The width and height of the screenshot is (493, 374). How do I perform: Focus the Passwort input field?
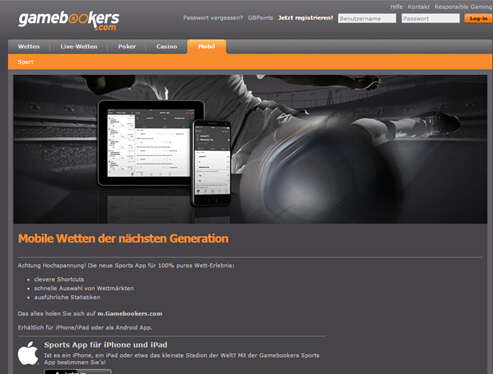point(430,18)
